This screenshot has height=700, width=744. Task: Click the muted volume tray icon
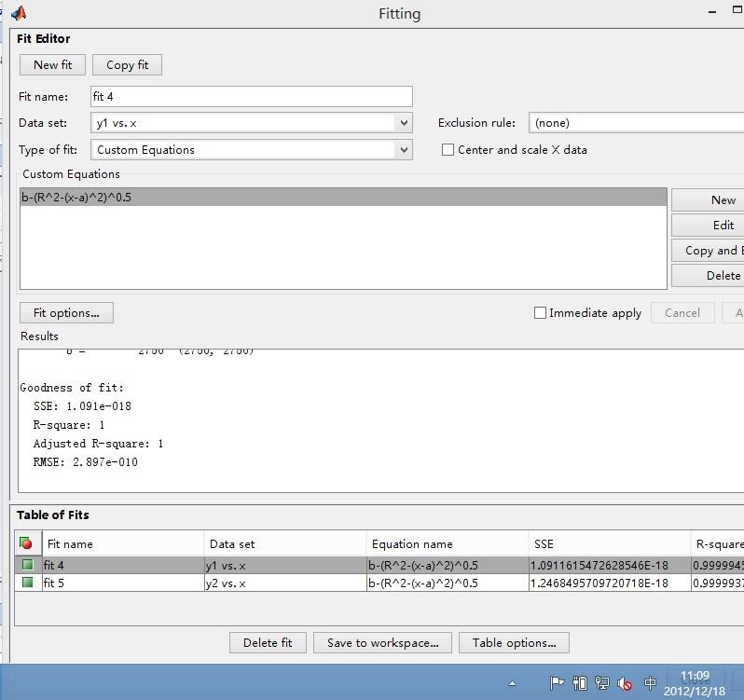pyautogui.click(x=625, y=683)
